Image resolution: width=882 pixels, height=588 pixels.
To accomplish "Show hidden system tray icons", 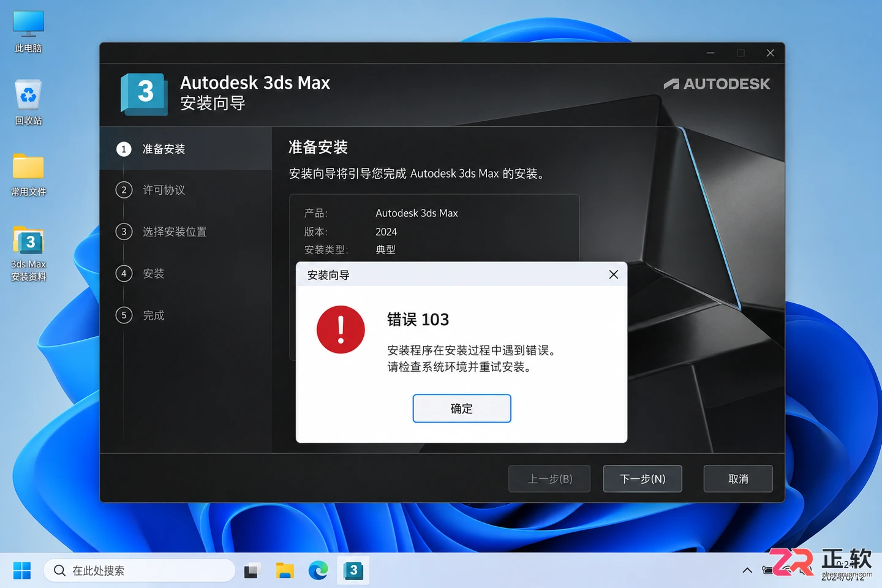I will click(747, 571).
